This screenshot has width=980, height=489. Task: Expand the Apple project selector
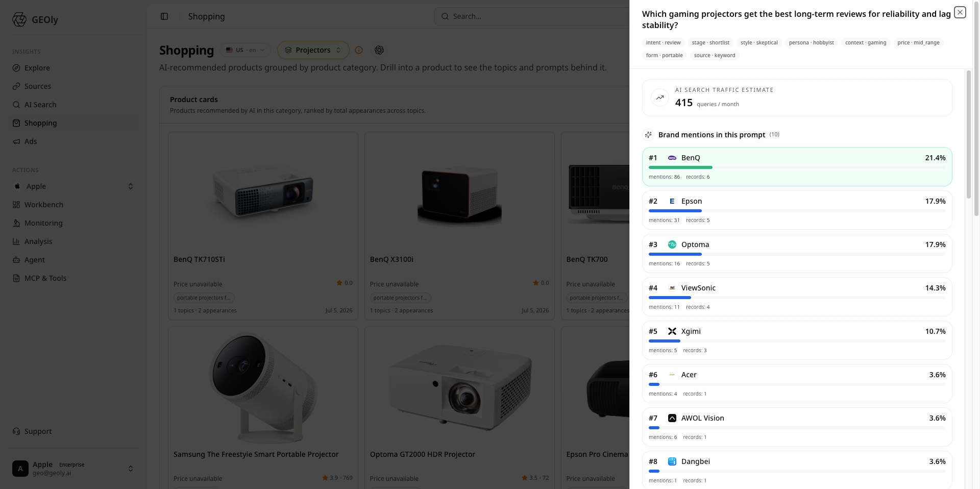[73, 186]
